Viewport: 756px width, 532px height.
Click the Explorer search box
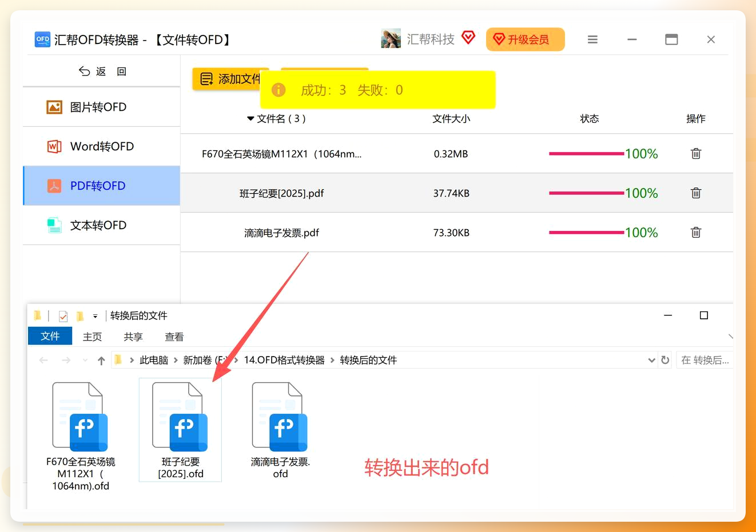click(x=705, y=360)
